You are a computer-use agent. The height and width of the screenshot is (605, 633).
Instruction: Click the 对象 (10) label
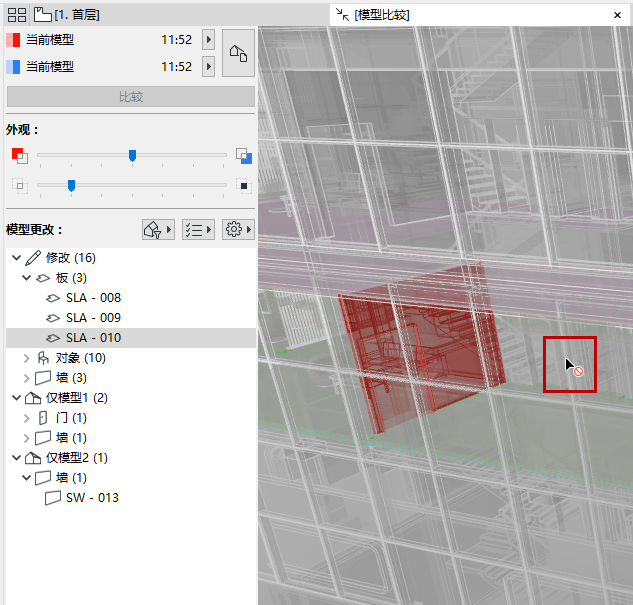click(x=81, y=358)
